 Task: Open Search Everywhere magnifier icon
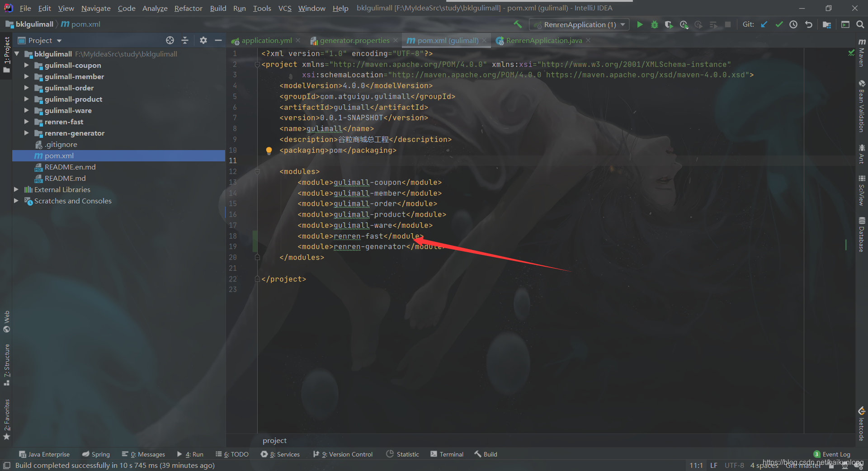[860, 24]
